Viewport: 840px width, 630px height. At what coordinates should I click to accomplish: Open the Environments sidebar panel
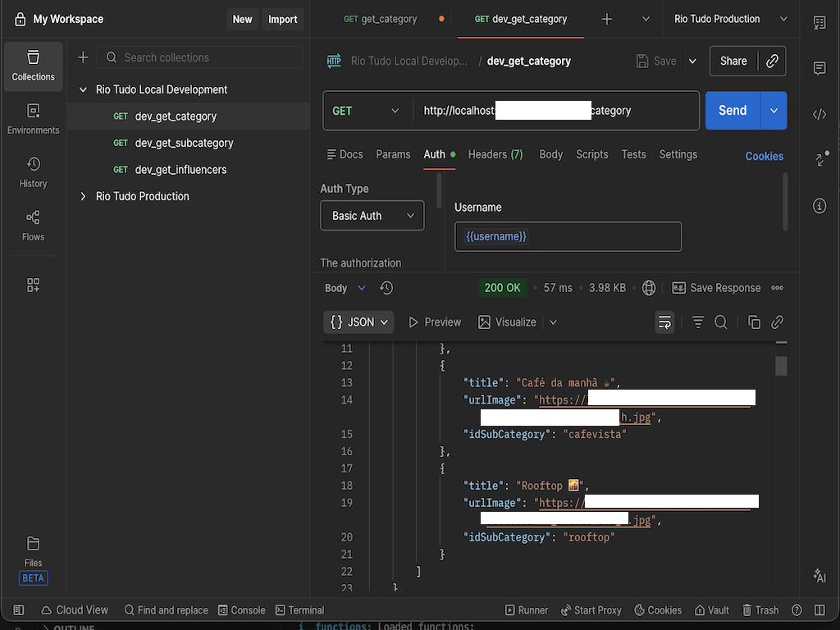[33, 119]
